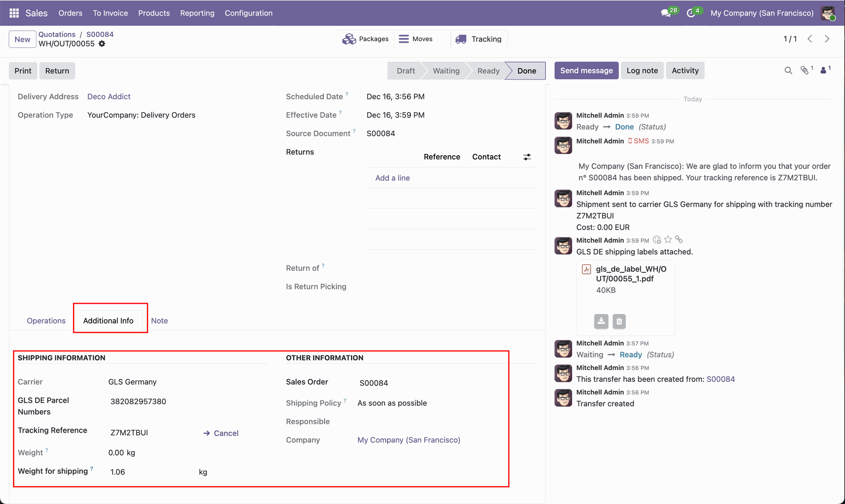The image size is (845, 504).
Task: Go to the next record arrow
Action: [827, 39]
